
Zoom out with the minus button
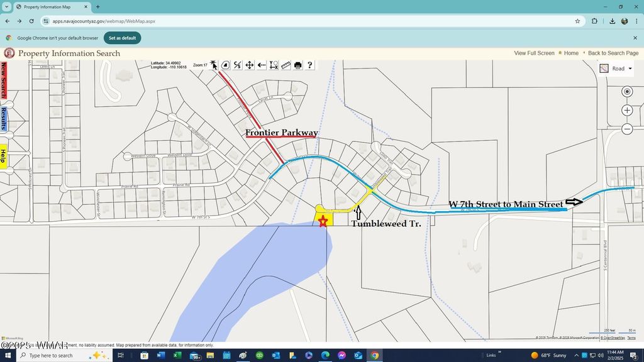point(627,129)
